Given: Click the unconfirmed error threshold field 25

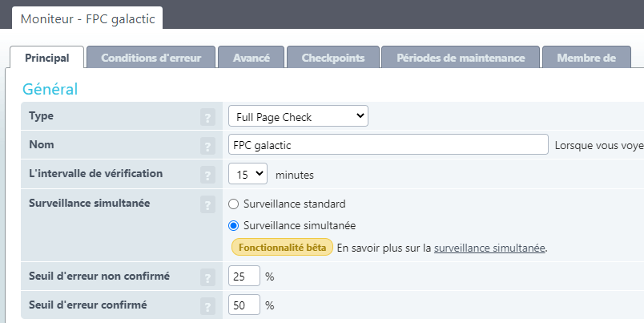Looking at the screenshot, I should click(244, 276).
